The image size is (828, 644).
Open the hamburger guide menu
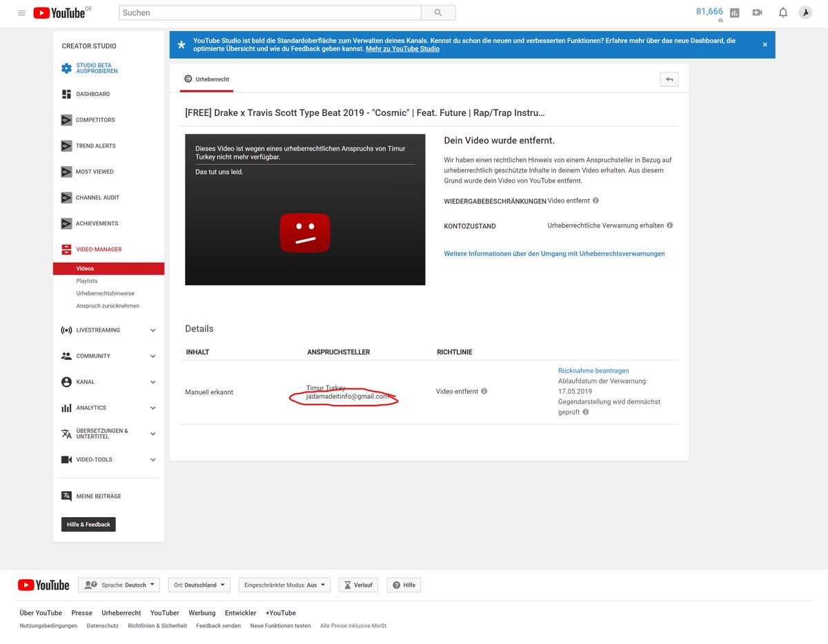coord(21,12)
